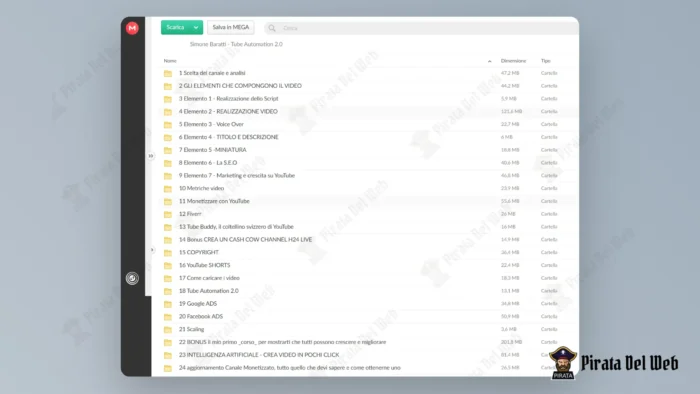Image resolution: width=700 pixels, height=394 pixels.
Task: Click folder icon of 19 Google ADS
Action: click(x=168, y=304)
